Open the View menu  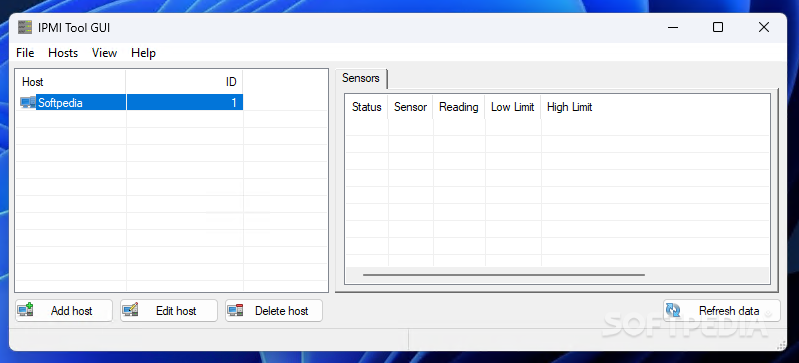pyautogui.click(x=104, y=53)
